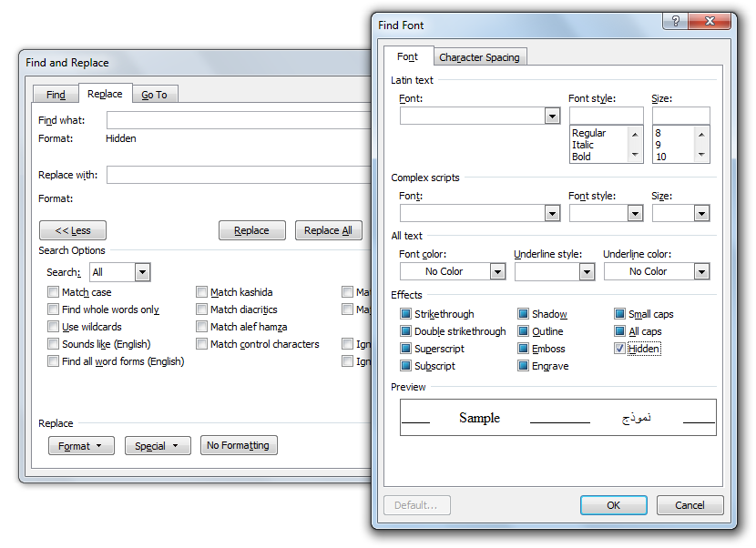Switch to the Character Spacing tab

point(479,57)
